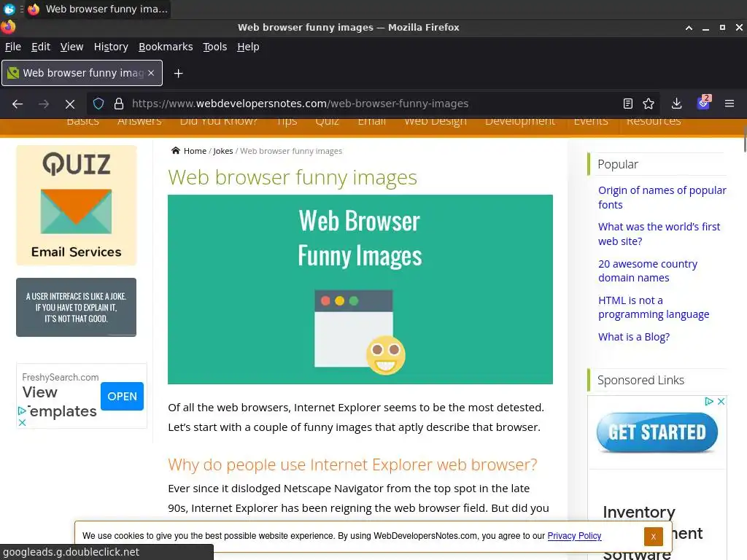
Task: Click GET STARTED ad button
Action: (x=657, y=432)
